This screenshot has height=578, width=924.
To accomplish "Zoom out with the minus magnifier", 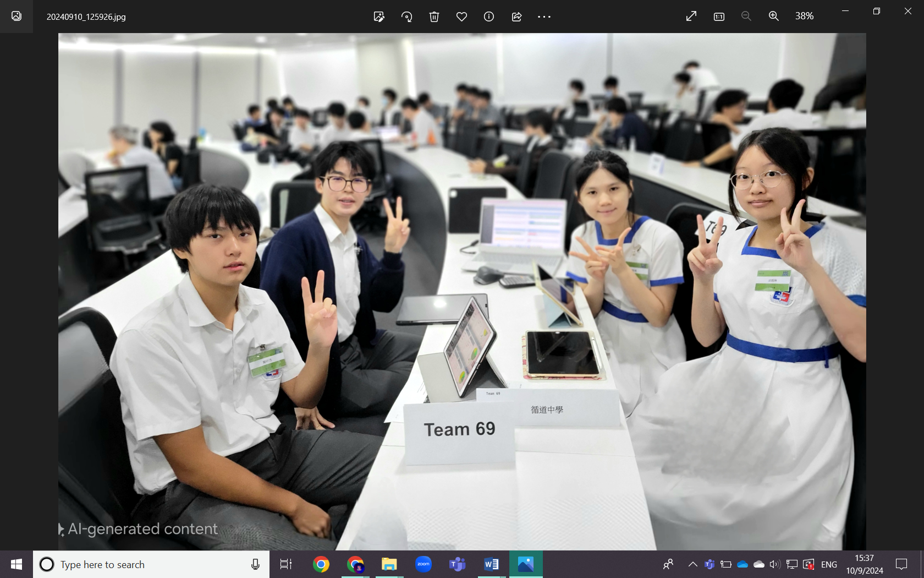I will (x=746, y=16).
